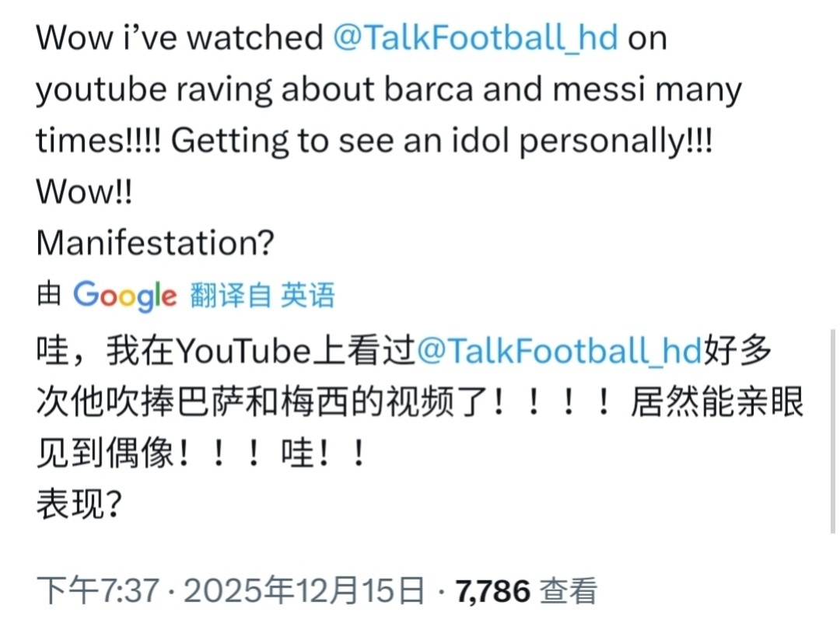Open the @TalkFootball_hd mention in English tweet
This screenshot has height=634, width=840.
coord(476,38)
